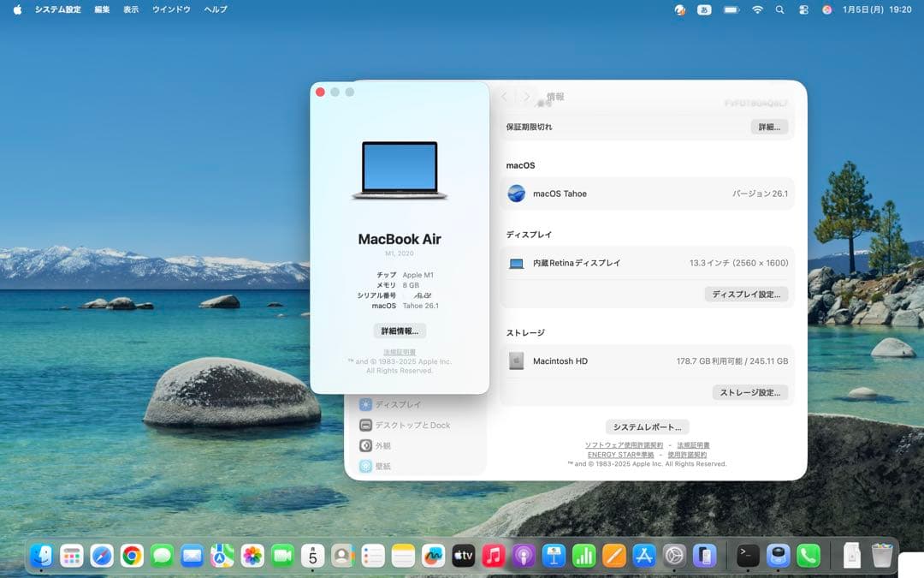Open the Apple menu

[17, 9]
